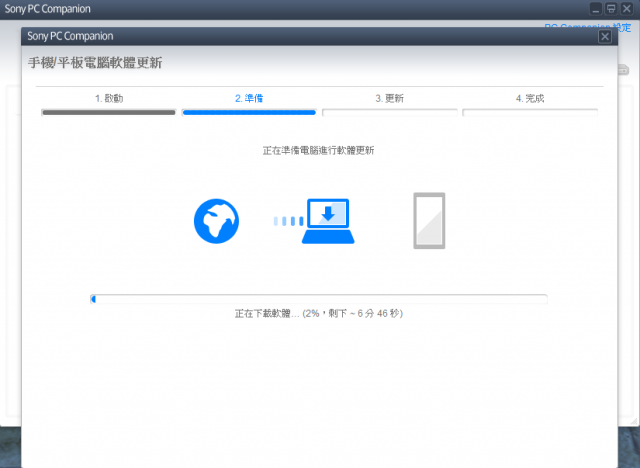Select the step '4. 完成' label
The height and width of the screenshot is (468, 640).
pyautogui.click(x=530, y=98)
